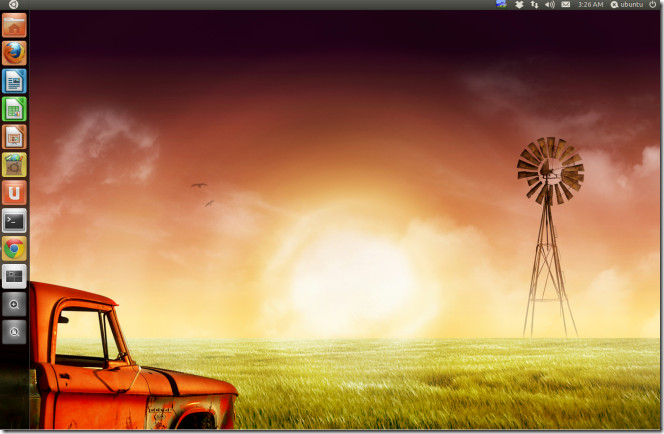Open the Workspace Switcher
The width and height of the screenshot is (664, 434).
[14, 276]
